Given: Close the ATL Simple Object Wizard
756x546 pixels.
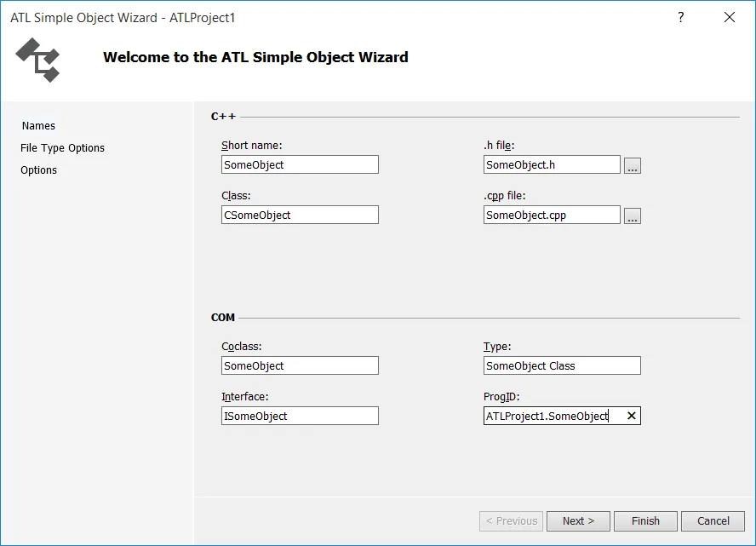Looking at the screenshot, I should (730, 17).
